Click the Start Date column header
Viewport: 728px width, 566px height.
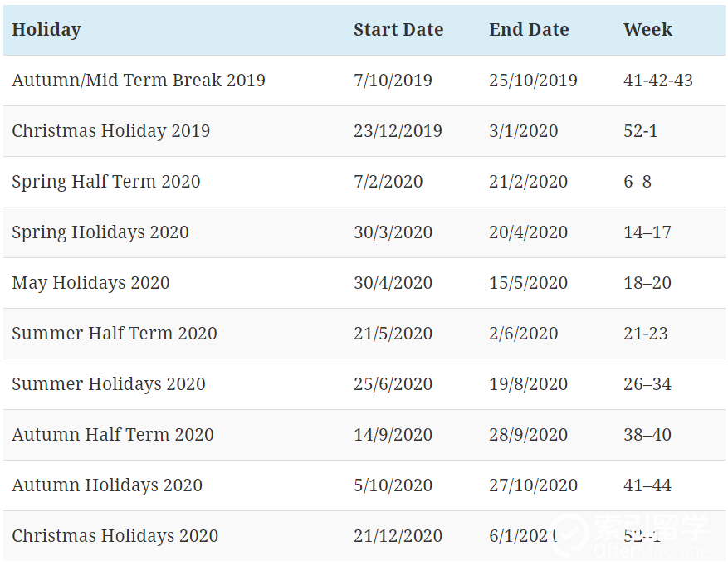coord(398,30)
